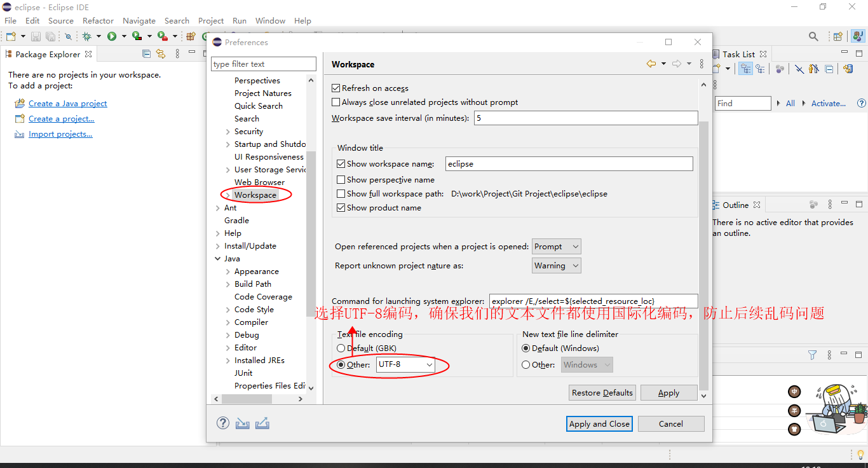Click Task List help question icon
The width and height of the screenshot is (868, 468).
click(x=862, y=103)
